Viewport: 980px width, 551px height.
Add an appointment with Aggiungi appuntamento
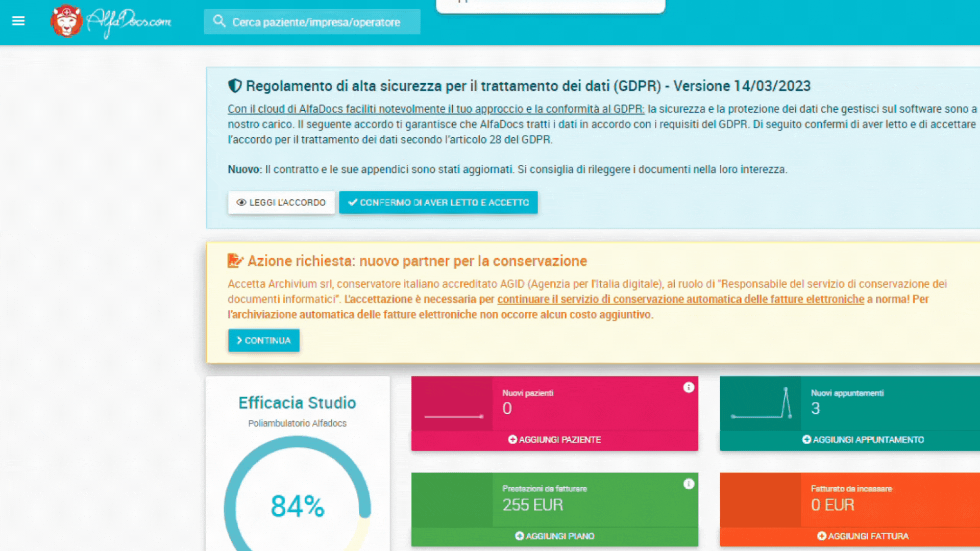[863, 440]
